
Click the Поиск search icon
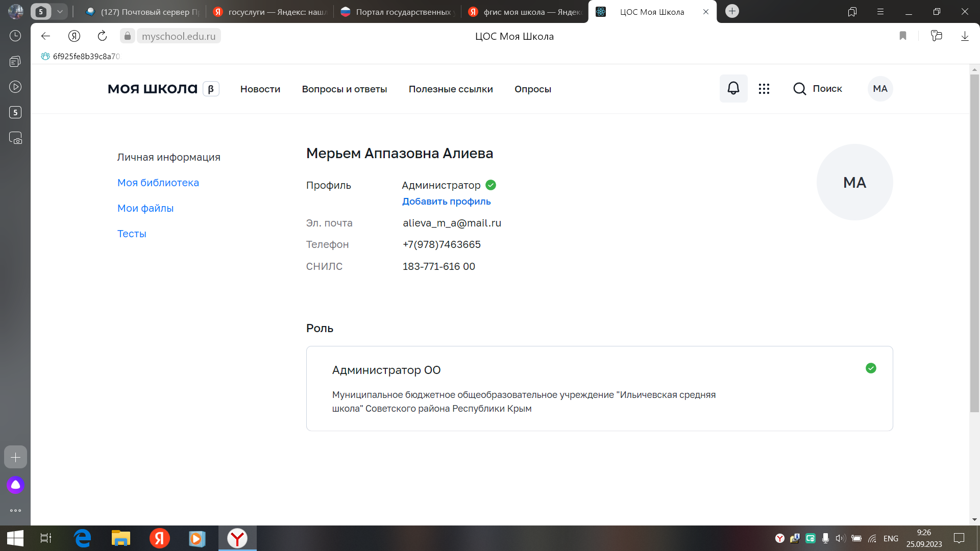point(799,89)
